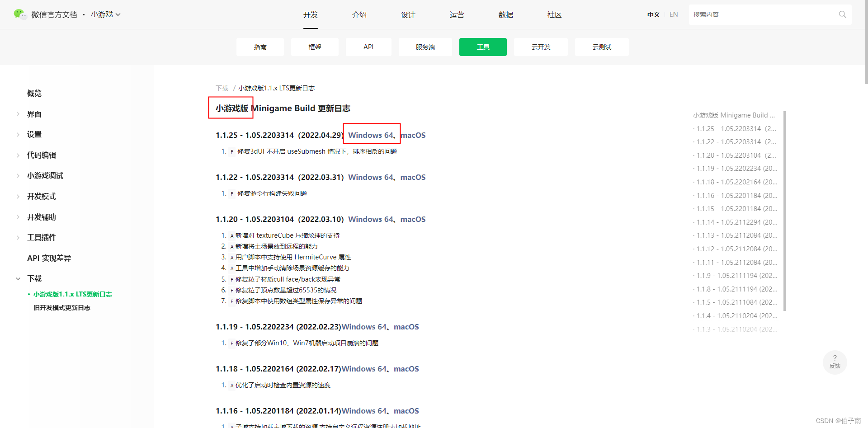Select the 服务端 tab
This screenshot has height=428, width=868.
(x=425, y=47)
